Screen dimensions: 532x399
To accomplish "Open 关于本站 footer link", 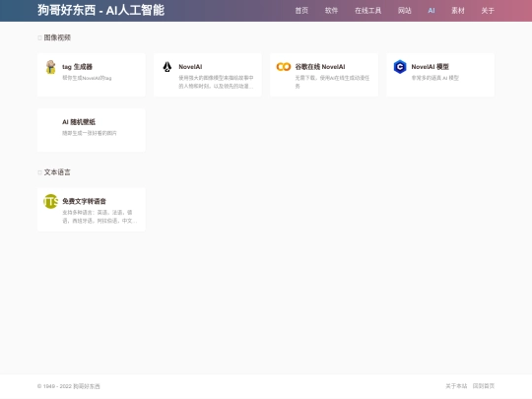I will (456, 386).
